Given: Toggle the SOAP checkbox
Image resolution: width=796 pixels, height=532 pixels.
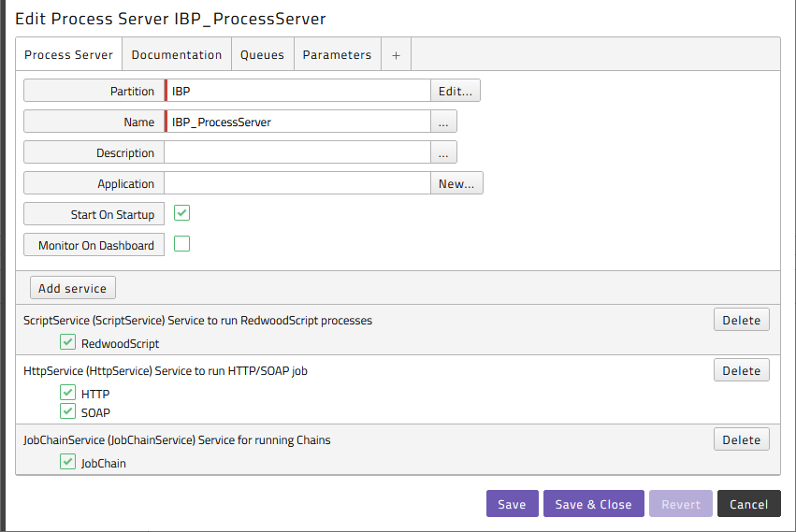Looking at the screenshot, I should point(67,410).
